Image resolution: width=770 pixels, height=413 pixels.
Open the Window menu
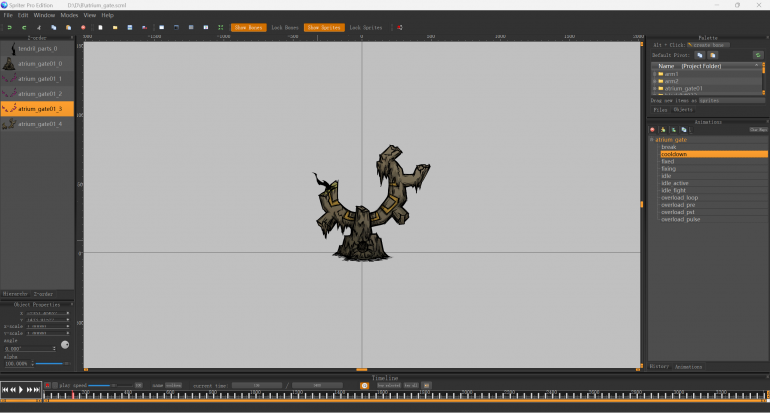44,15
